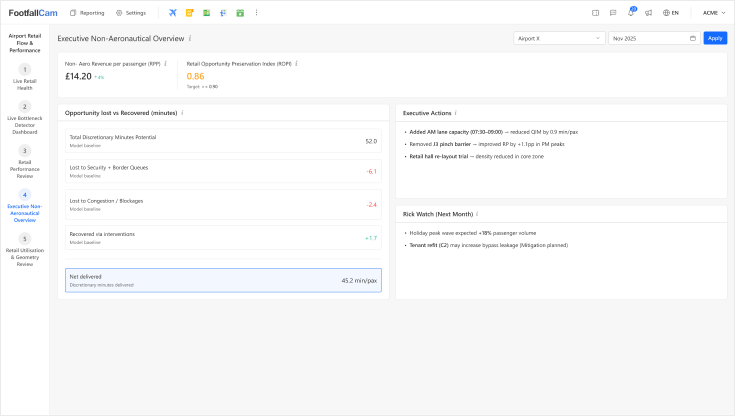Show info icon next to RPP metric
This screenshot has width=735, height=416.
click(x=165, y=63)
